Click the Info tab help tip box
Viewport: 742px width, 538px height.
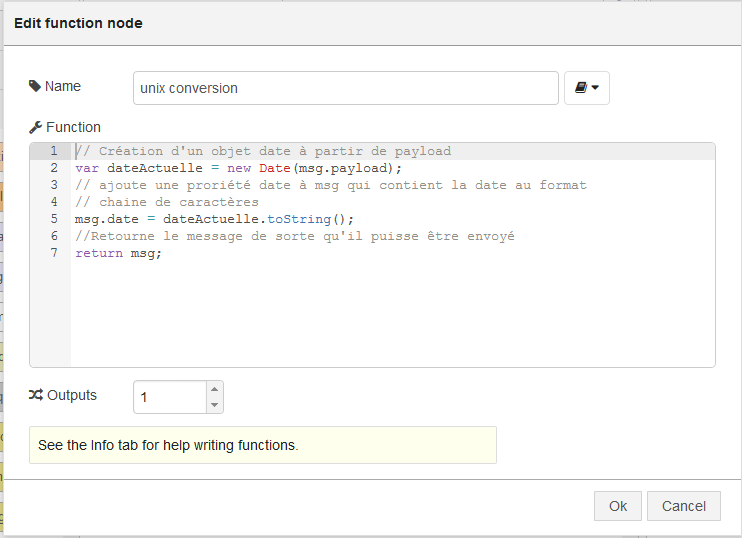coord(263,445)
